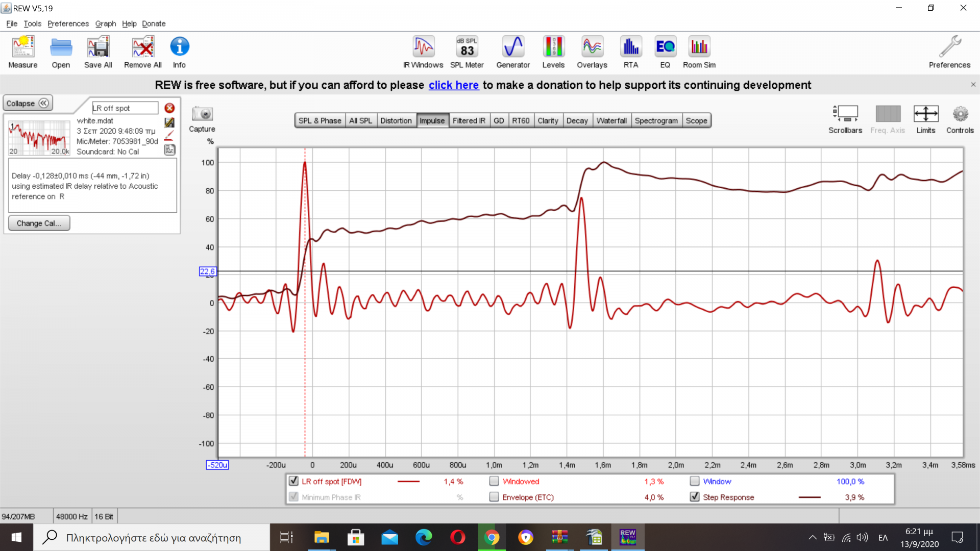
Task: Open the Help menu
Action: tap(129, 23)
